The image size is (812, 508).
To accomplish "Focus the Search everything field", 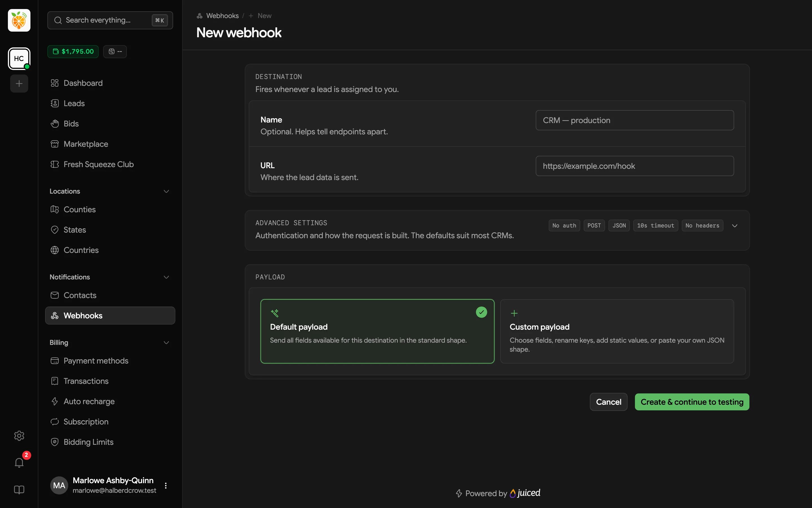I will [110, 20].
